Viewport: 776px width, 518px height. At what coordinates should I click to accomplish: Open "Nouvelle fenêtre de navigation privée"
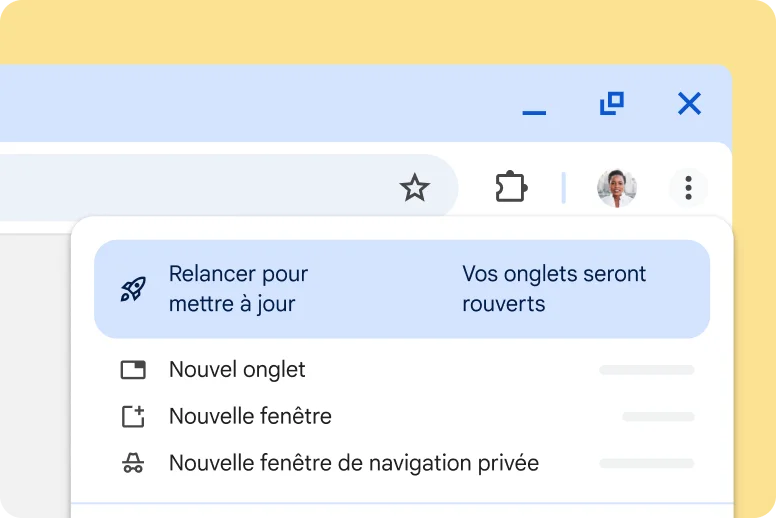354,463
